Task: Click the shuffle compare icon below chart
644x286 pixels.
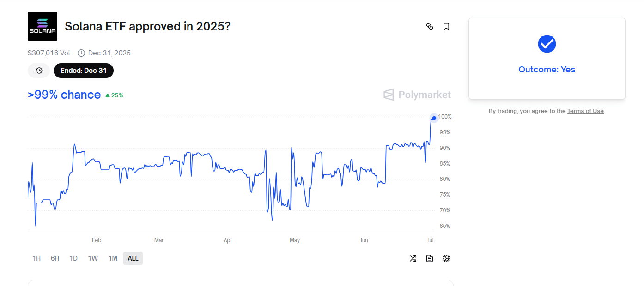Action: tap(413, 258)
